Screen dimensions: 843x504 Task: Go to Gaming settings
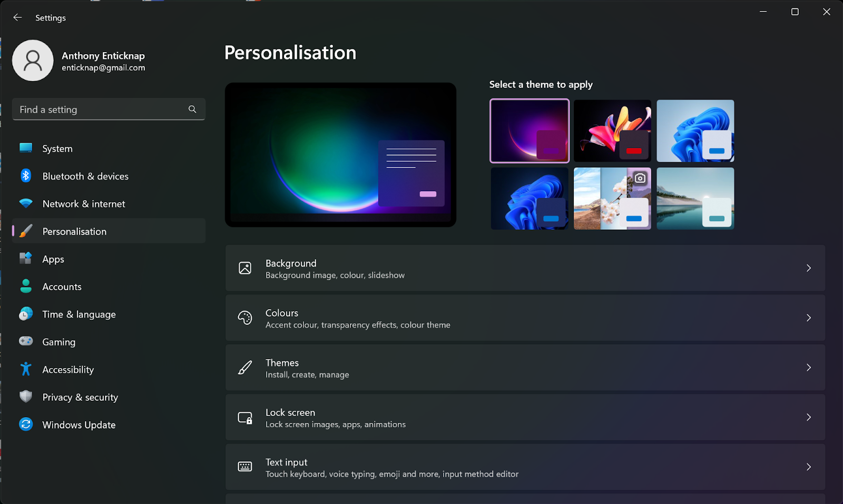(x=109, y=342)
